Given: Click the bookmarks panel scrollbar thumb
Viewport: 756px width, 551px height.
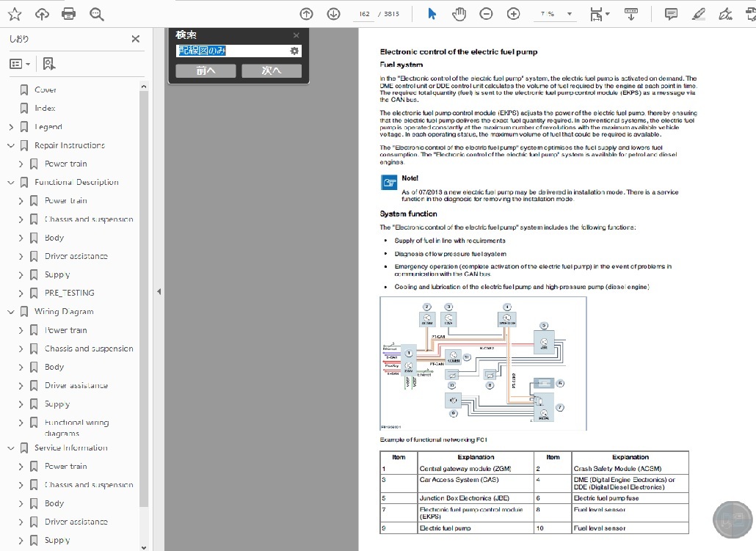Looking at the screenshot, I should point(143,299).
